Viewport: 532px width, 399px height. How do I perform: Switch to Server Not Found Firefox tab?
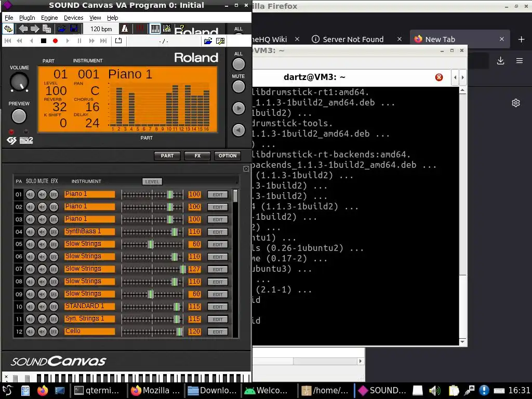353,39
